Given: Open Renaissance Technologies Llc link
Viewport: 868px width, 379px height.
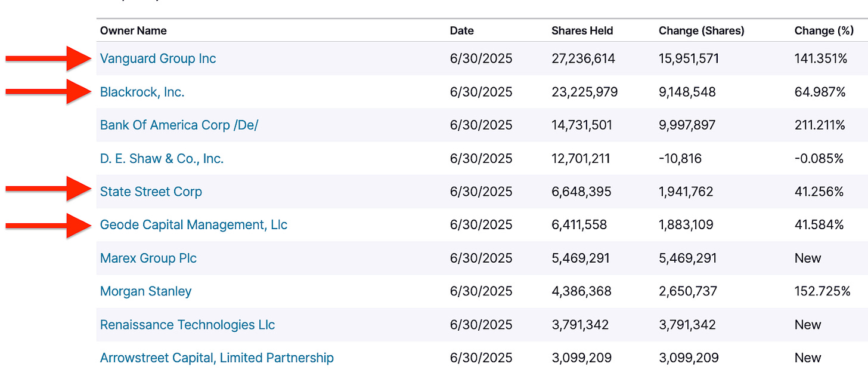Looking at the screenshot, I should point(187,325).
